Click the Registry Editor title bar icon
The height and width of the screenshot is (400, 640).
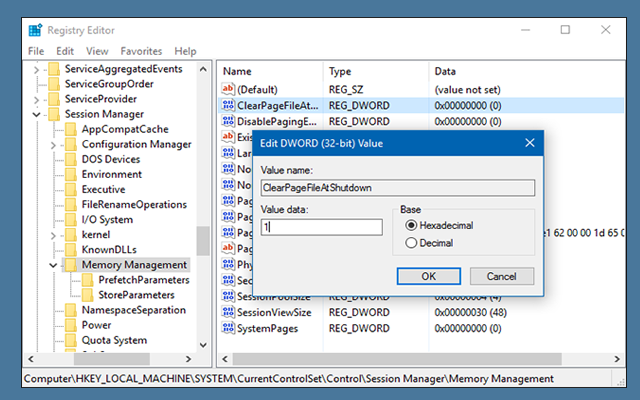[35, 29]
